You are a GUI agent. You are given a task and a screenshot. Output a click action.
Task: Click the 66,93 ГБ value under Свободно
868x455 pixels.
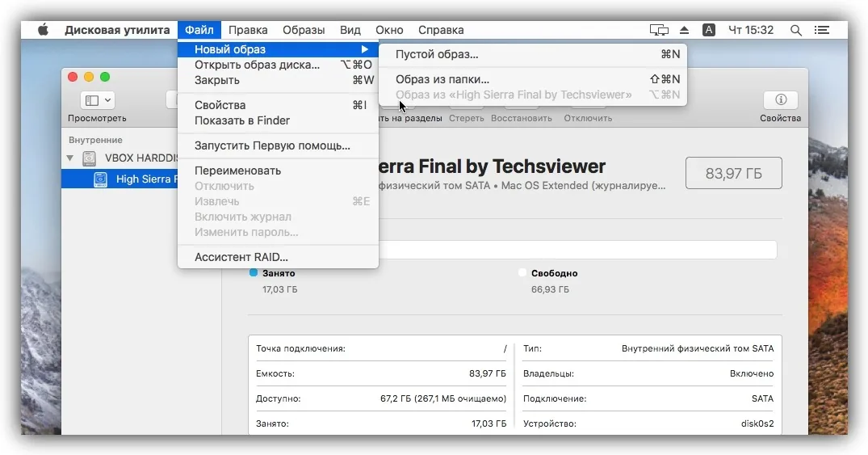550,289
